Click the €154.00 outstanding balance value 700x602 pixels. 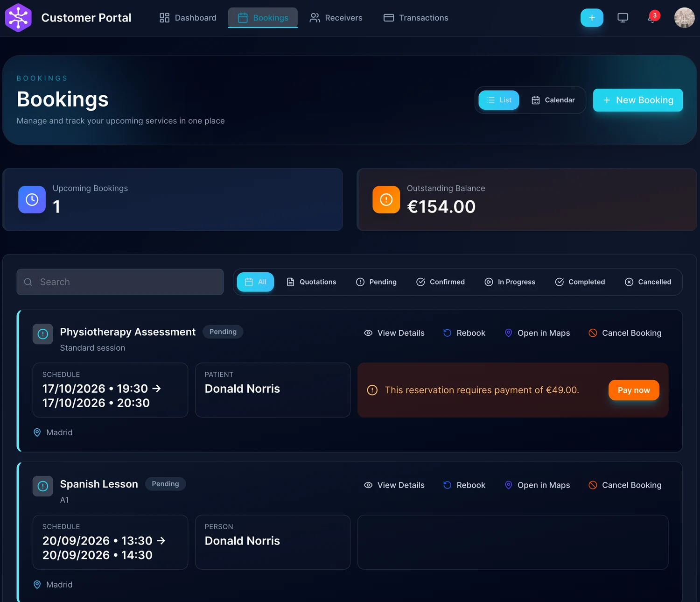click(441, 207)
